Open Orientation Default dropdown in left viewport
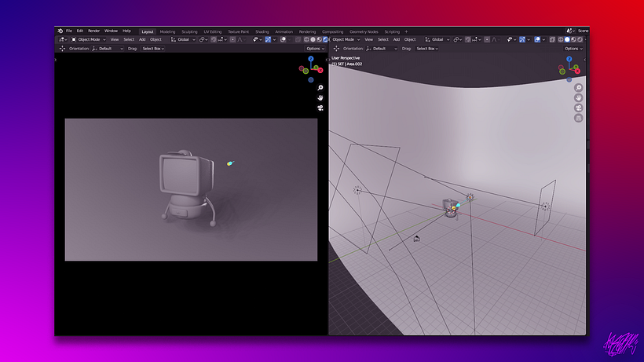Image resolution: width=644 pixels, height=362 pixels. (109, 49)
